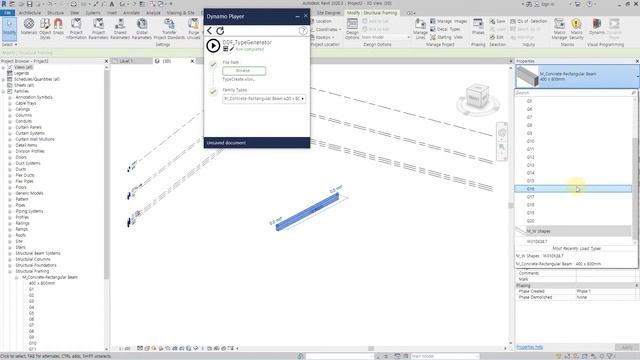
Task: Click the Apply button in Properties
Action: (627, 347)
